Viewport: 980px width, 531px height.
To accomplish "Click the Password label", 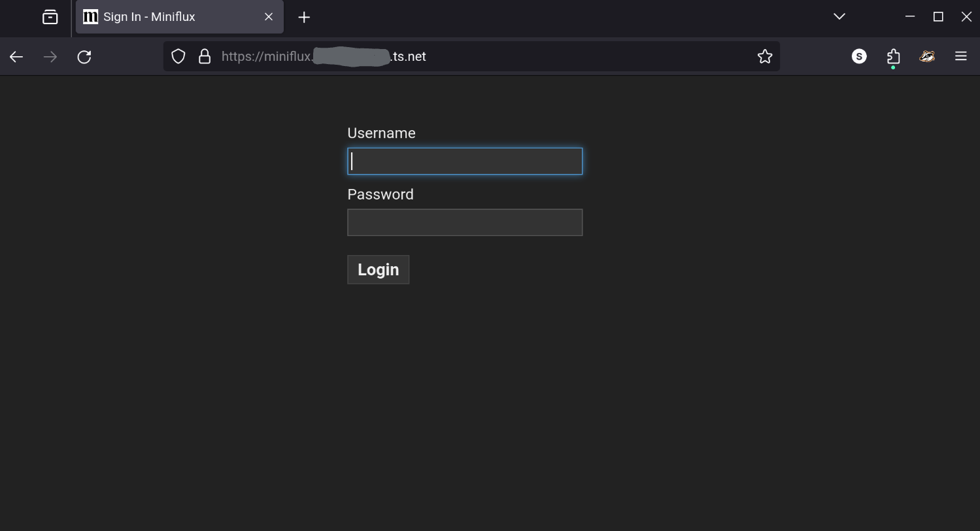I will point(380,194).
